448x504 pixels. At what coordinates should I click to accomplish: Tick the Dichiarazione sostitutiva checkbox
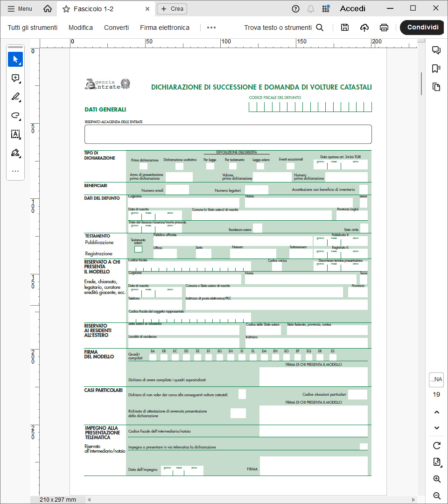point(179,166)
